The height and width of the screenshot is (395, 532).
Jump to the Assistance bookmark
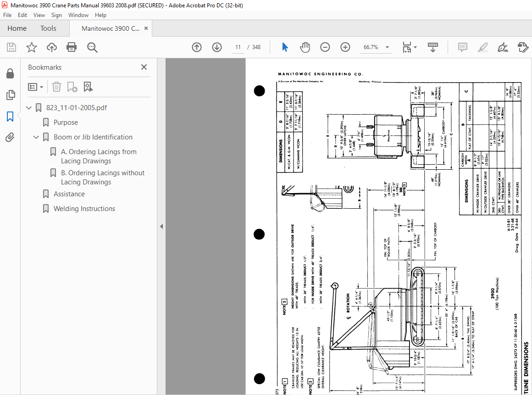coord(69,194)
